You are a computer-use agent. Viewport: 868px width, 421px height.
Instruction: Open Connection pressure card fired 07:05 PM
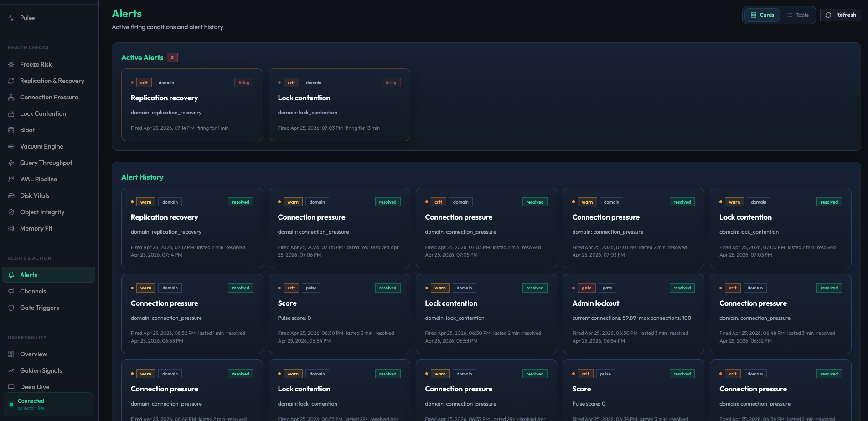click(x=339, y=228)
